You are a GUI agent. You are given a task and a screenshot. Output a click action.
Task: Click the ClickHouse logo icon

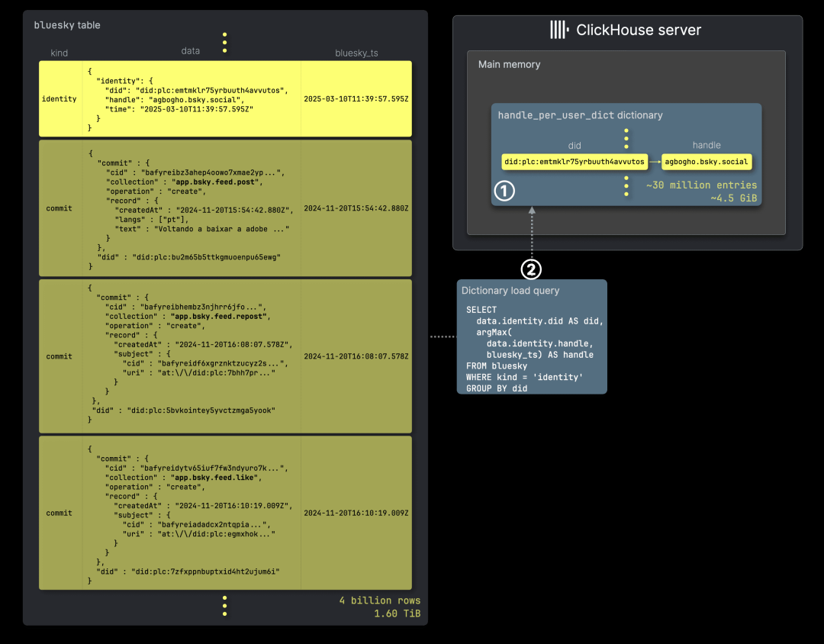(x=559, y=30)
